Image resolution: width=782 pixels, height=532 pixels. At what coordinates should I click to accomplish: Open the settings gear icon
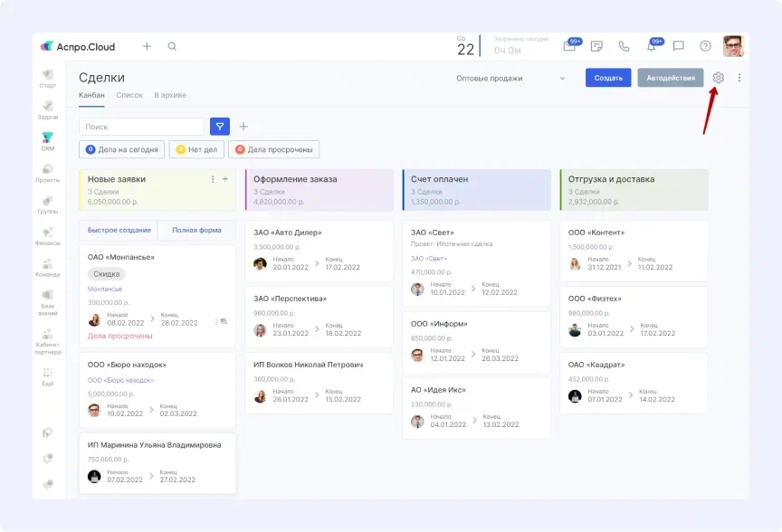pyautogui.click(x=718, y=78)
